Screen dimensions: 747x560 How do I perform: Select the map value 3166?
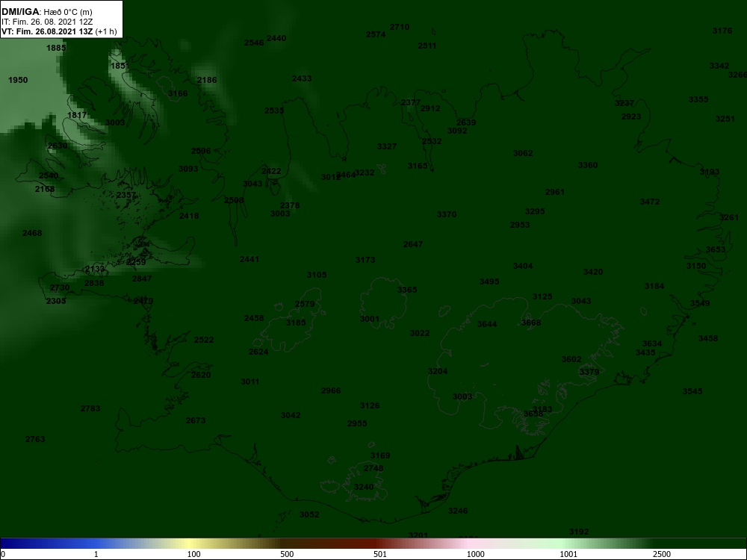point(178,94)
